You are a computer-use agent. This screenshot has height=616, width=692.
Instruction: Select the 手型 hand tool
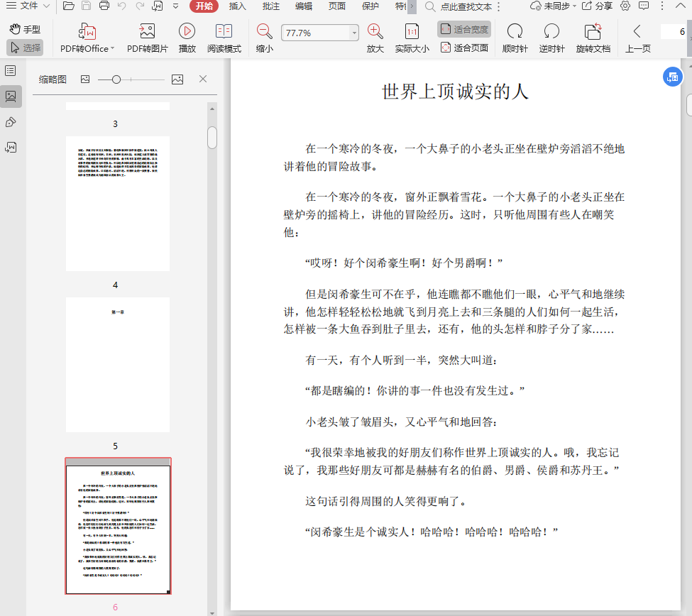pyautogui.click(x=25, y=30)
